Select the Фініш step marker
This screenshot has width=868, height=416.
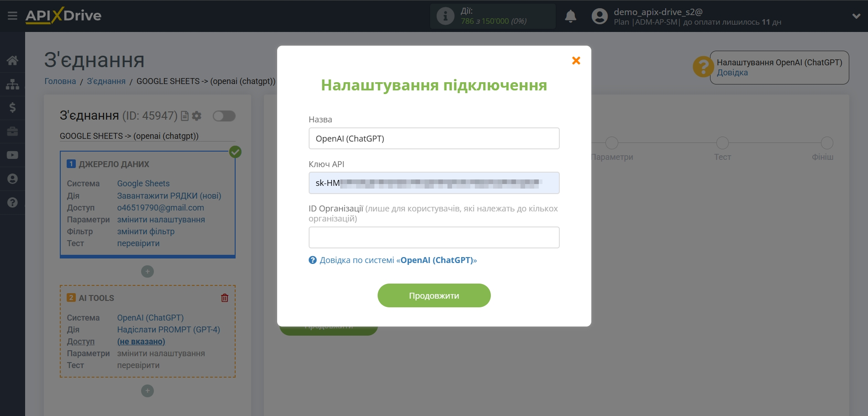pos(827,143)
